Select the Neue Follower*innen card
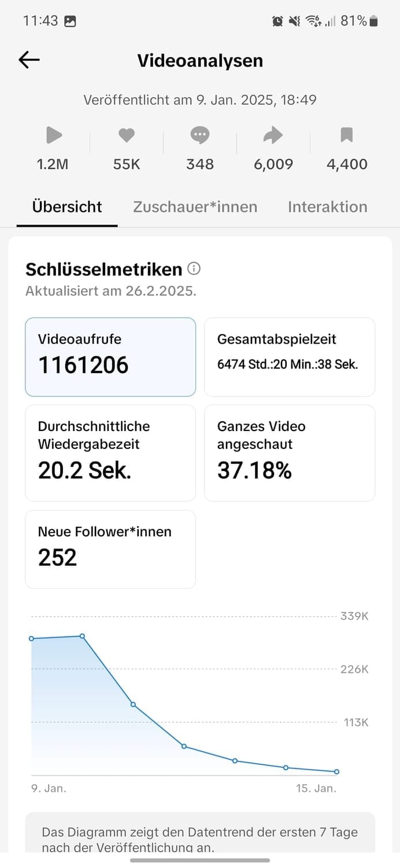This screenshot has width=400, height=868. click(x=110, y=549)
